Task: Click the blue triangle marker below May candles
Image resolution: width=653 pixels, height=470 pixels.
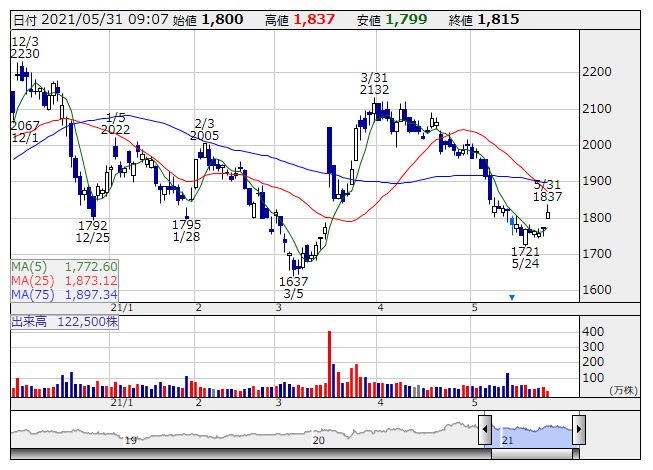Action: pyautogui.click(x=512, y=298)
